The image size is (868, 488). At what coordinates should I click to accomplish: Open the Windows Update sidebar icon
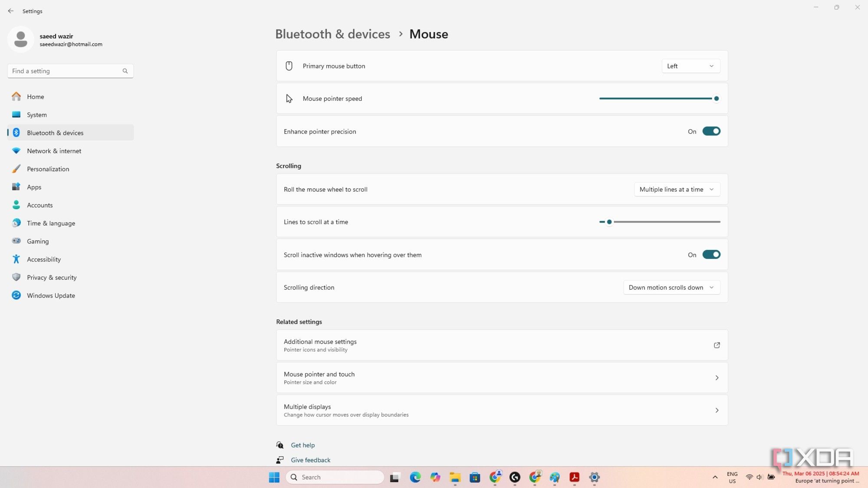[16, 295]
